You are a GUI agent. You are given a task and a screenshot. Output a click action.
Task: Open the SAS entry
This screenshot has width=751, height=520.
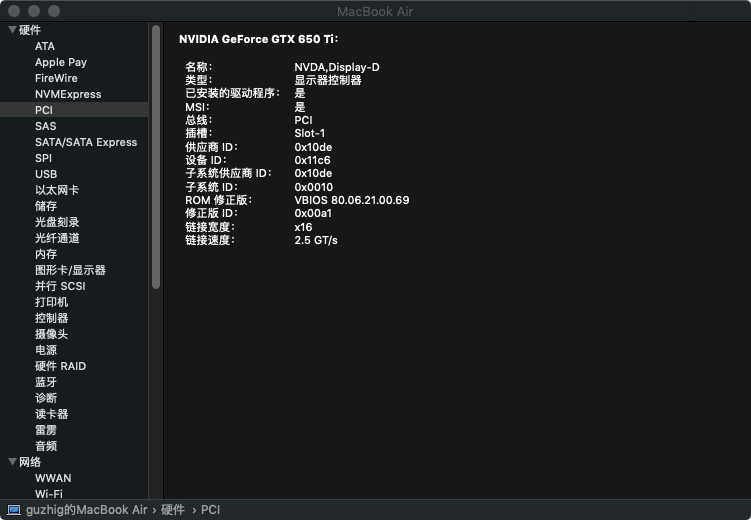pyautogui.click(x=46, y=126)
